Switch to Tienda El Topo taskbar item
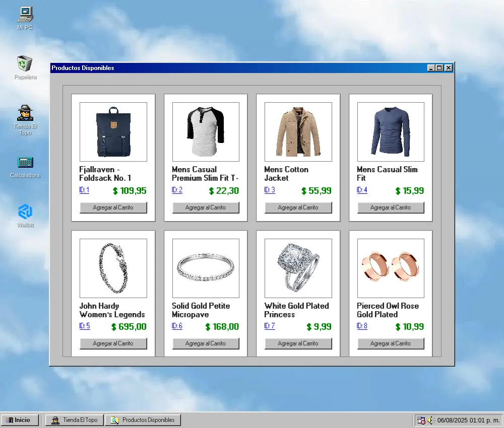This screenshot has height=428, width=504. click(75, 420)
